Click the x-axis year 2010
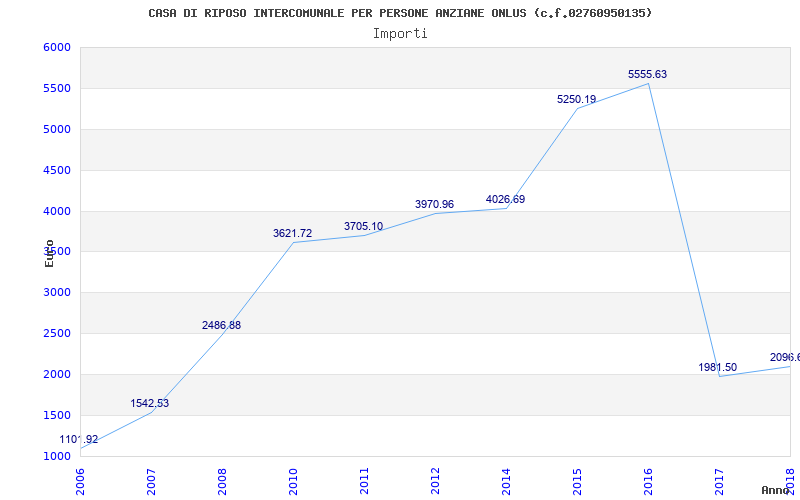 click(x=293, y=481)
